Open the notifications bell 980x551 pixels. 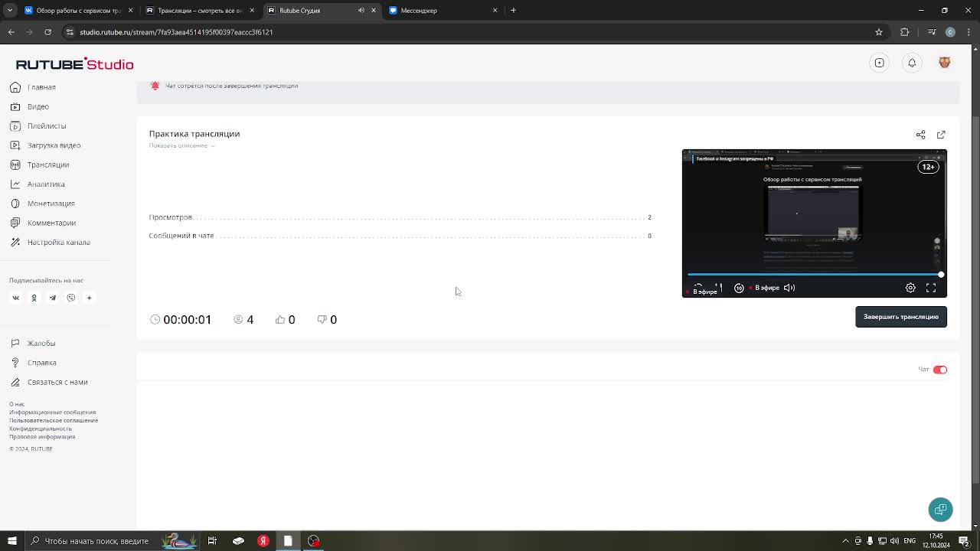(x=912, y=63)
